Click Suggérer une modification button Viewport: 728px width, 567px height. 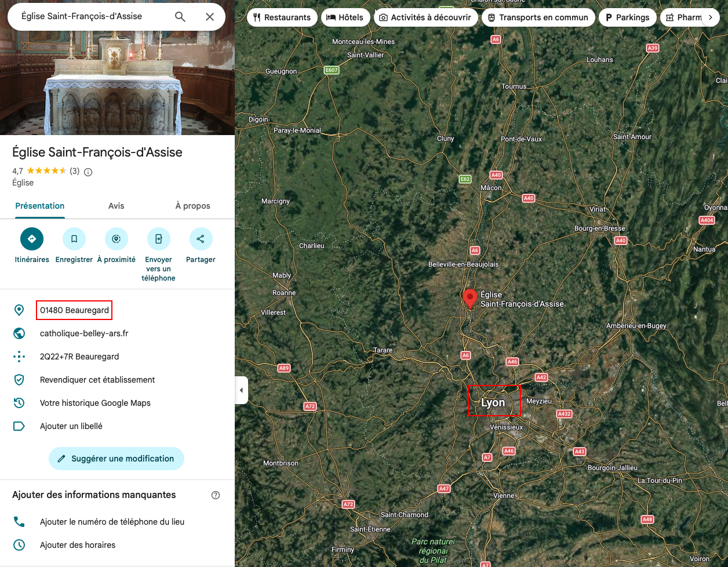[117, 459]
